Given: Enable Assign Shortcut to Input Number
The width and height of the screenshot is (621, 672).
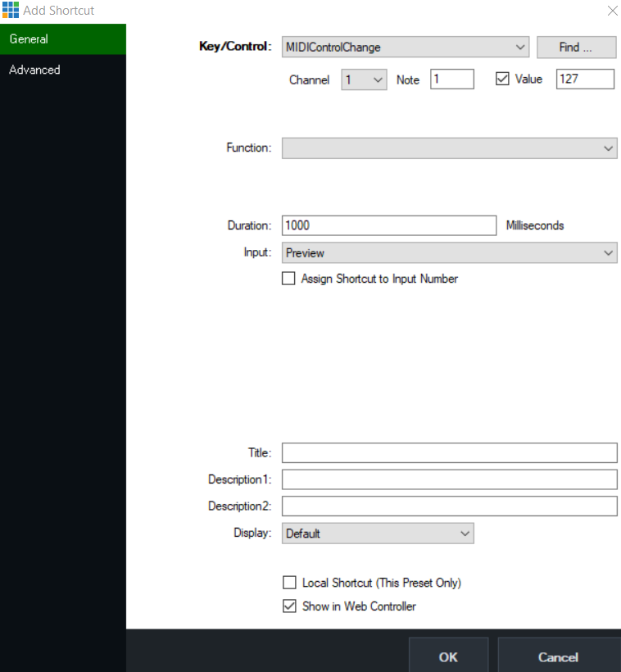Looking at the screenshot, I should tap(288, 279).
